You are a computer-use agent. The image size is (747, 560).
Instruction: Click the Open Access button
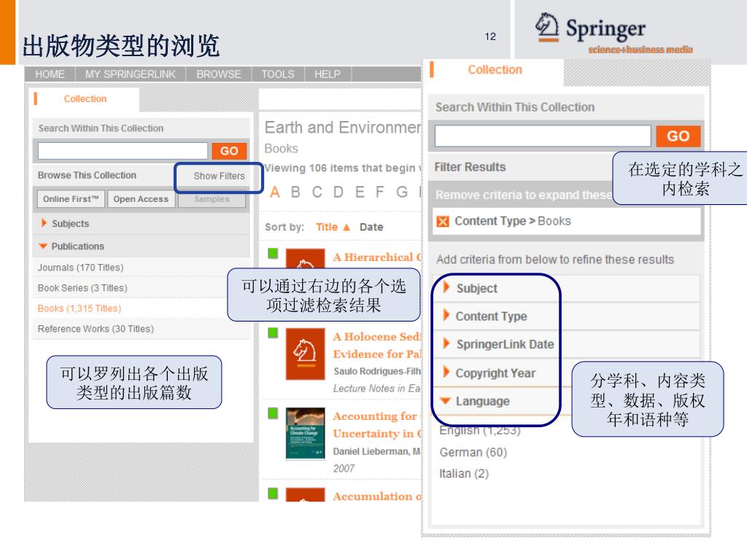[x=141, y=199]
